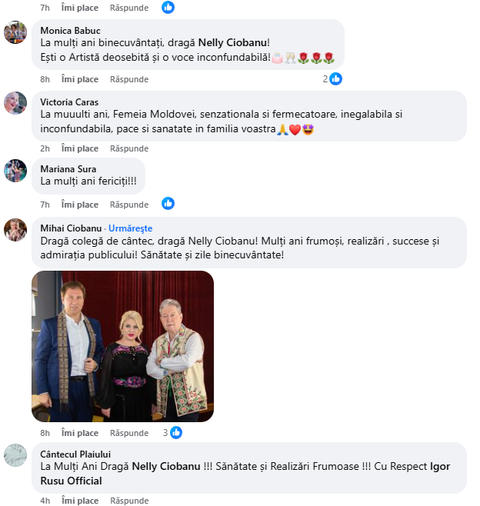Image resolution: width=480 pixels, height=506 pixels.
Task: View like reaction on Mariana Sura's comment
Action: coord(168,204)
